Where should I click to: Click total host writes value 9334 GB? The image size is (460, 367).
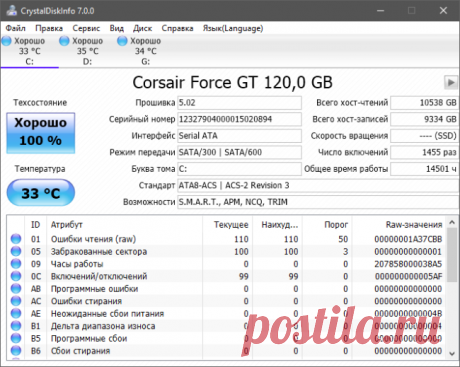click(425, 119)
